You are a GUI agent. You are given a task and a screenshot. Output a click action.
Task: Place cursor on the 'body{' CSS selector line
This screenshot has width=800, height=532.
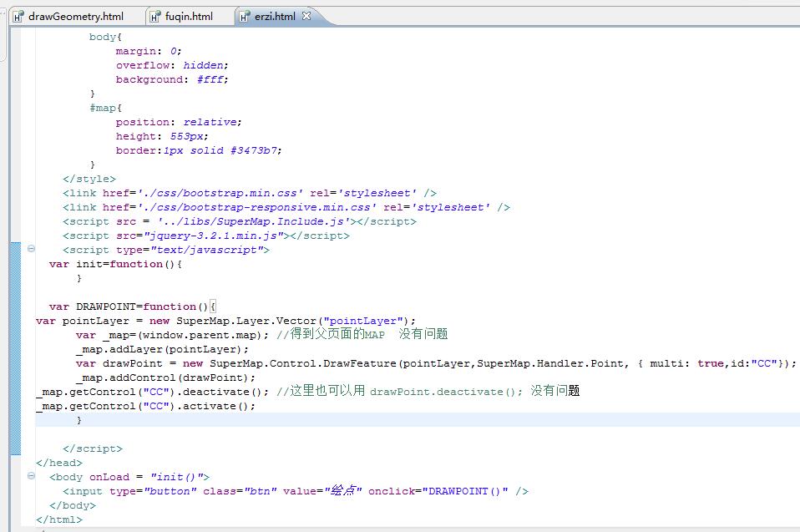point(105,37)
